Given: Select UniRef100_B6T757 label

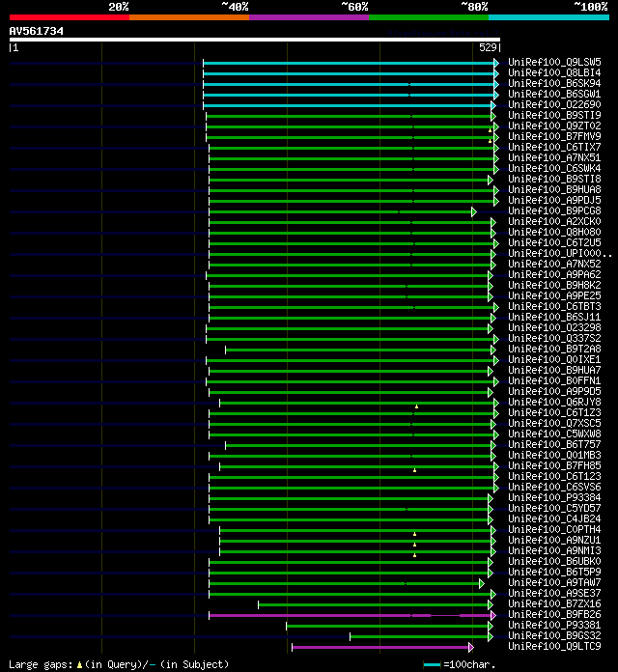Looking at the screenshot, I should click(554, 444).
